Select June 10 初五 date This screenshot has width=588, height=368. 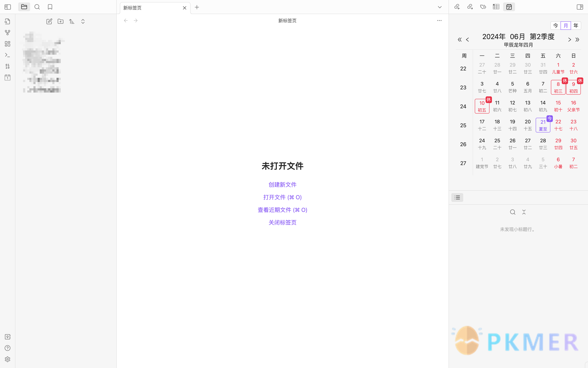click(x=482, y=106)
